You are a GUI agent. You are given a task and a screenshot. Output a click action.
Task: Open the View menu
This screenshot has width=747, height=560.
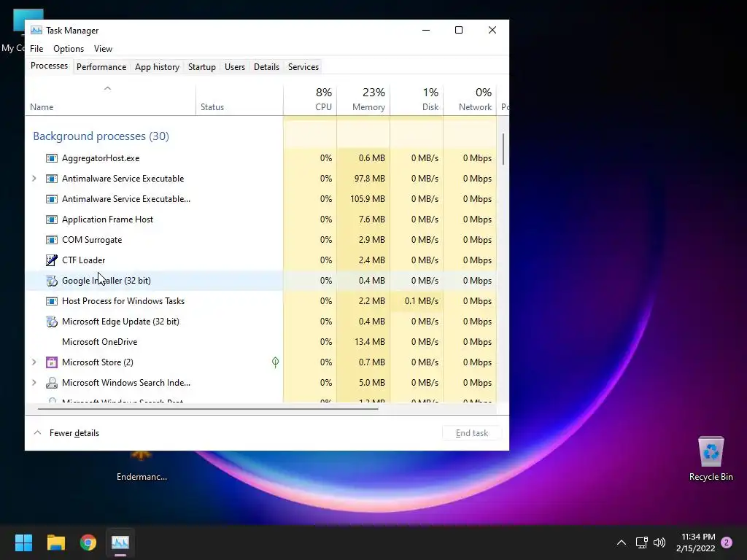click(x=103, y=49)
